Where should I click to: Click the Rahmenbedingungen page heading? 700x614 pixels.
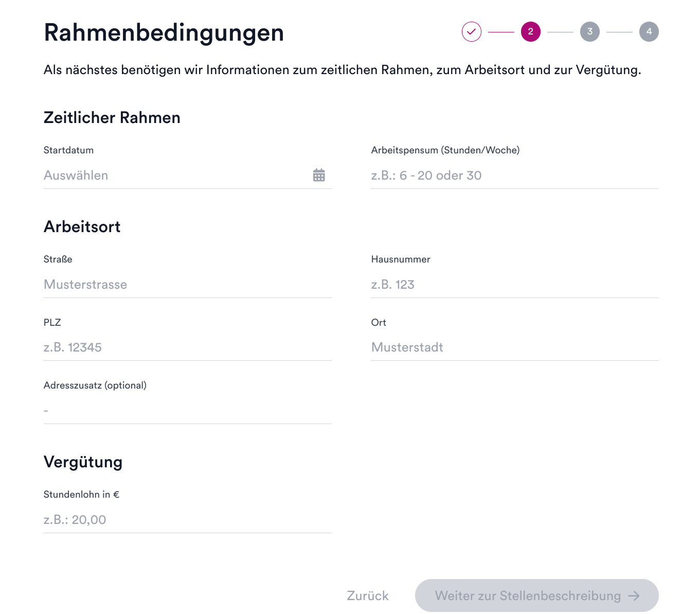point(164,32)
